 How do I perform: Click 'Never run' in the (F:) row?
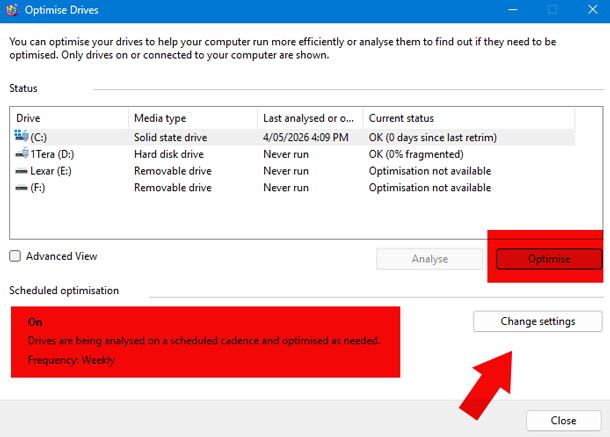coord(286,188)
